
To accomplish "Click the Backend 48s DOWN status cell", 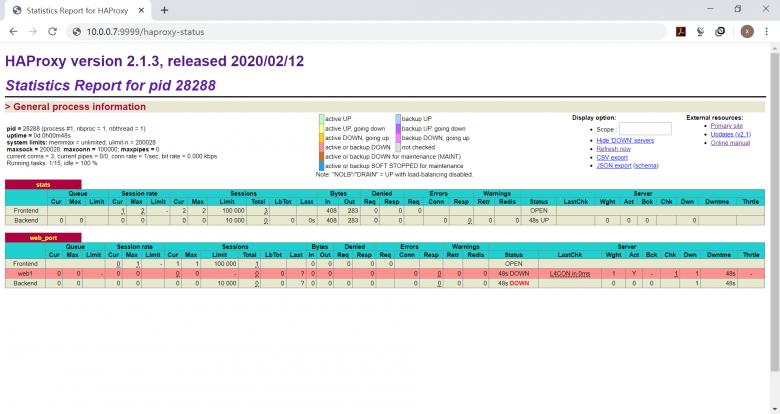I will pos(513,283).
